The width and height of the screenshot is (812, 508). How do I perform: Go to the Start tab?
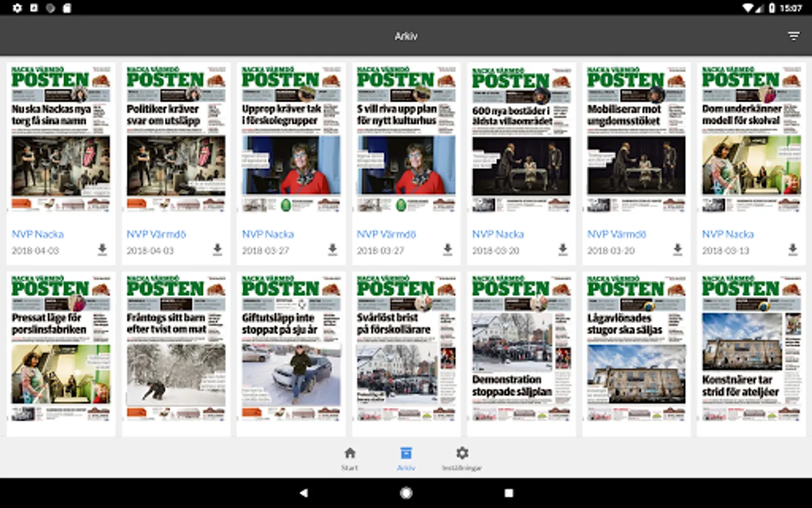[350, 458]
